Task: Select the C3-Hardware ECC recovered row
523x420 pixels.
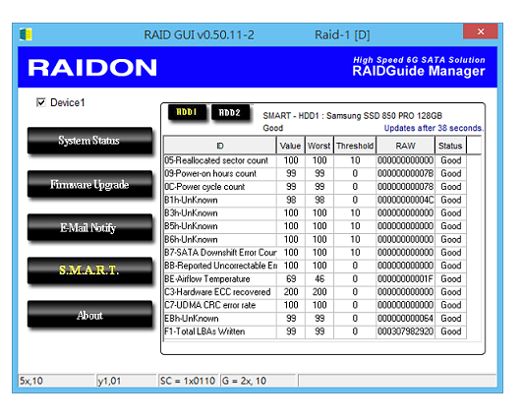Action: click(x=315, y=292)
